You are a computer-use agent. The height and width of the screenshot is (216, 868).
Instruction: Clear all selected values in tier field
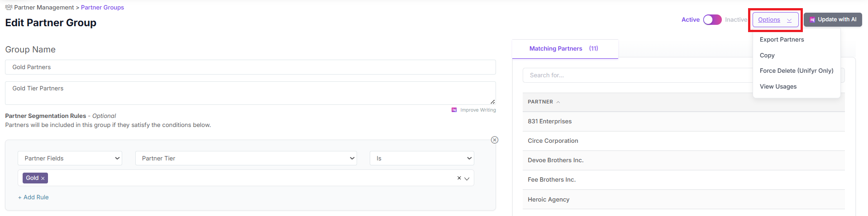point(459,178)
